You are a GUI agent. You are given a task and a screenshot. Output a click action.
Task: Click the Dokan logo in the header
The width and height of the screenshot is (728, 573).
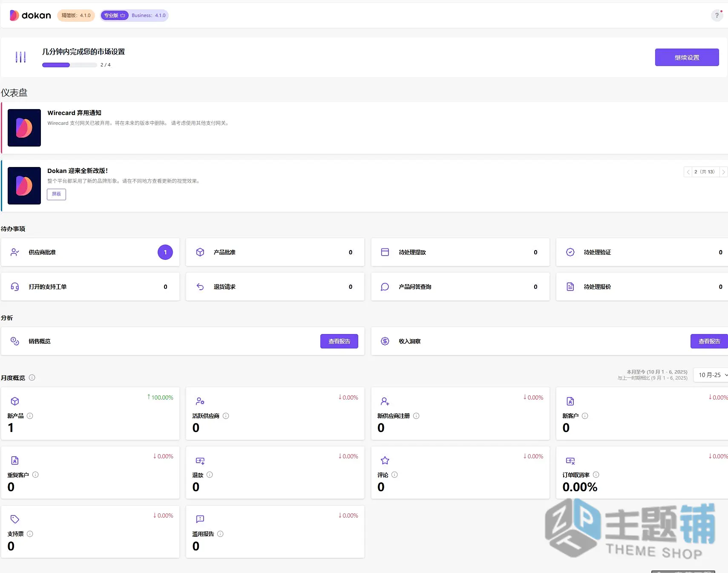30,15
